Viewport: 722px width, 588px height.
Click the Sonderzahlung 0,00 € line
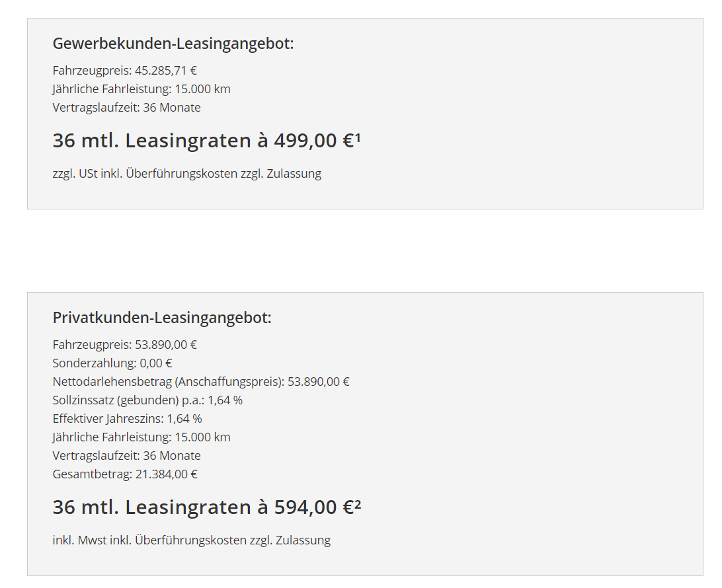[112, 363]
